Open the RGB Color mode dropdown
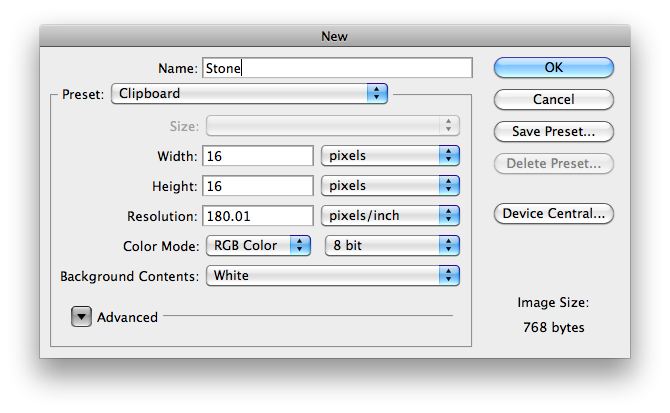Screen dimensions: 670x413 pyautogui.click(x=258, y=246)
